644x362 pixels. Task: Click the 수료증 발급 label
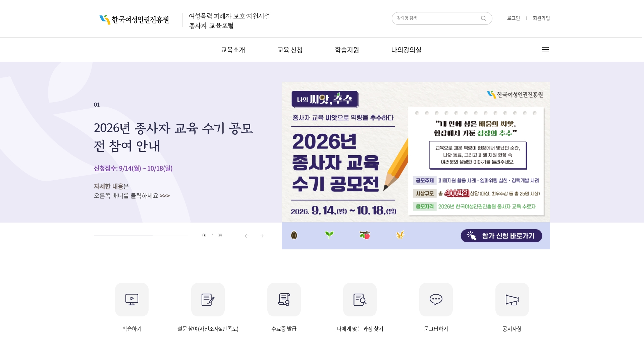(284, 329)
